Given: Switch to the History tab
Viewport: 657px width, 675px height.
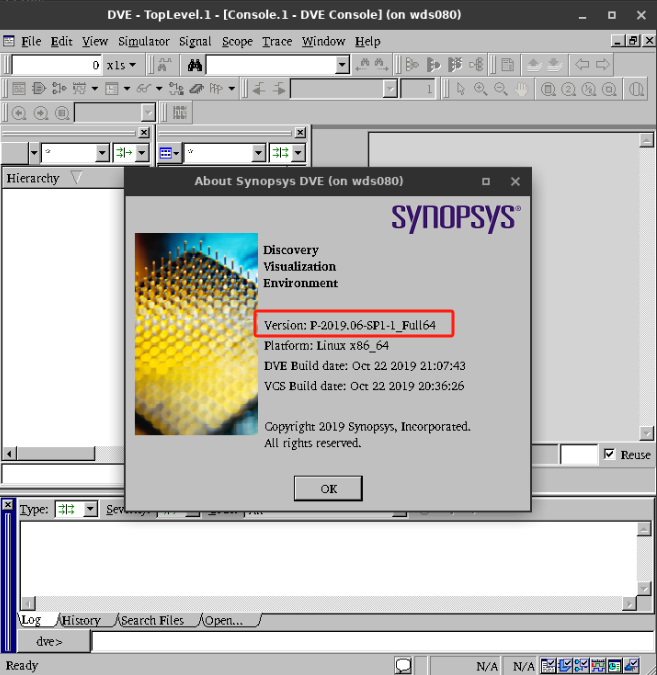Looking at the screenshot, I should coord(81,620).
